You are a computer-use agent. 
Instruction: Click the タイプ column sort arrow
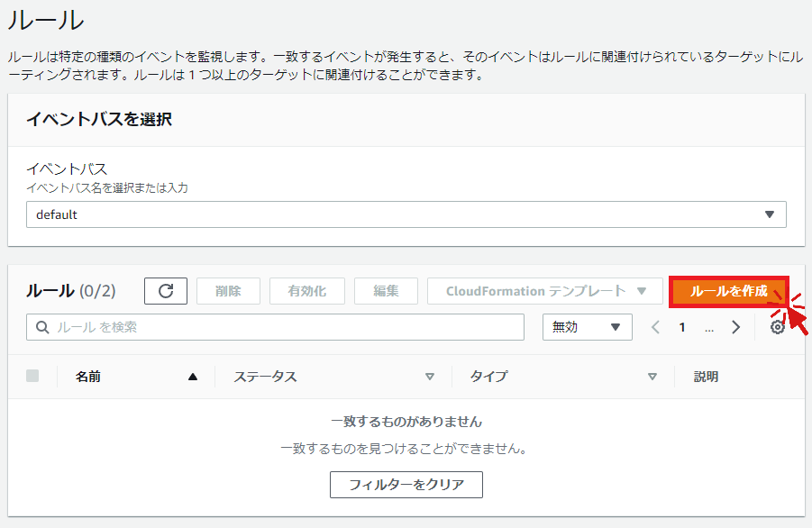point(652,377)
